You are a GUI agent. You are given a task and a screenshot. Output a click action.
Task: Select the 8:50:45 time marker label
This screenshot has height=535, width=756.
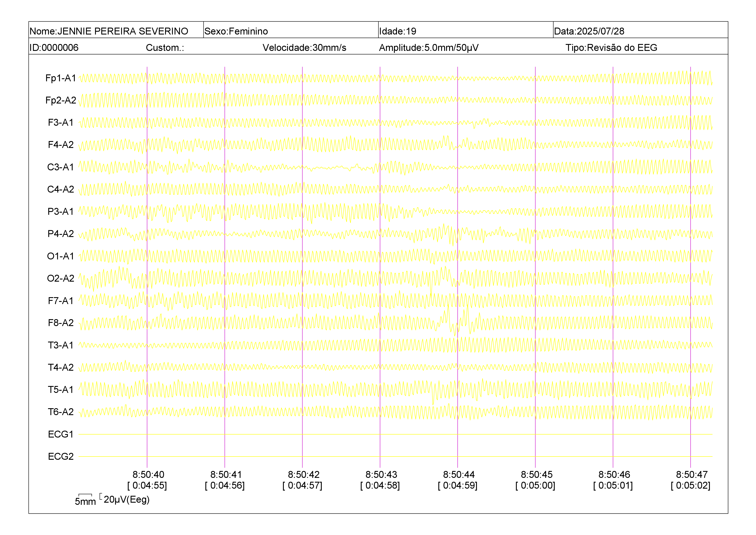(536, 475)
